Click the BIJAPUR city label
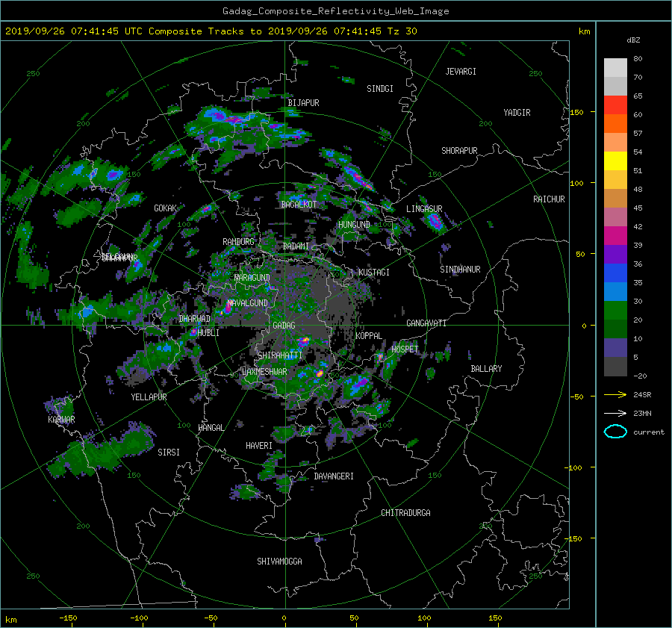 (x=303, y=103)
